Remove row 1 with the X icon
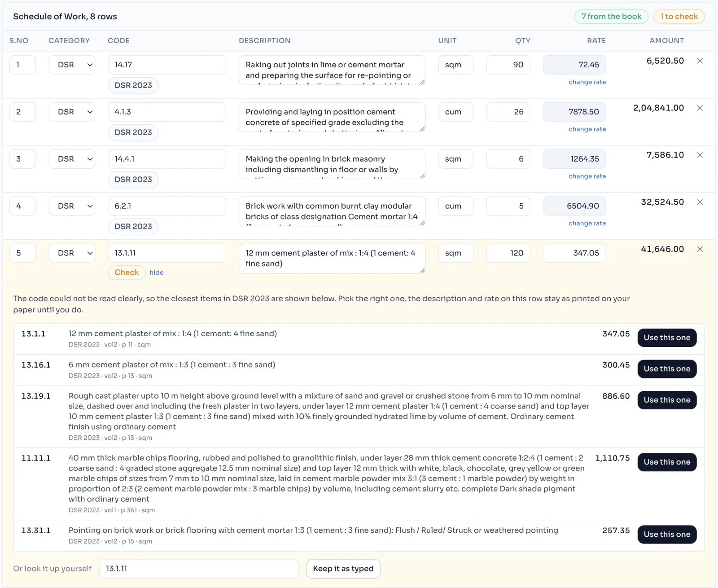The height and width of the screenshot is (588, 718). [x=700, y=61]
